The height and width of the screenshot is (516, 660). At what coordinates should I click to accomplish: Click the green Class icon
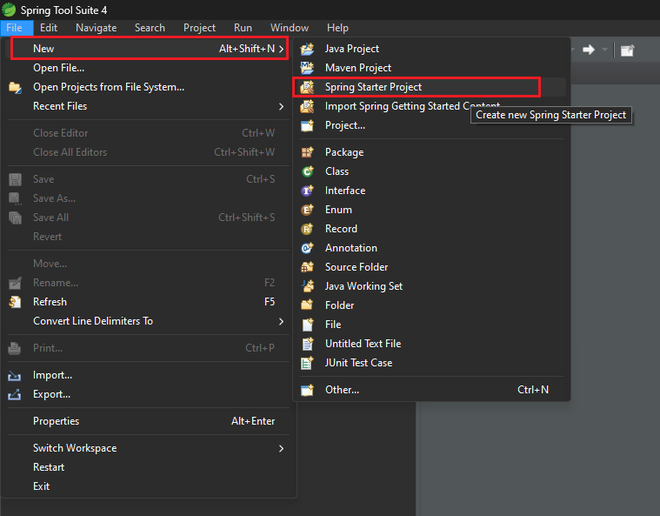307,171
